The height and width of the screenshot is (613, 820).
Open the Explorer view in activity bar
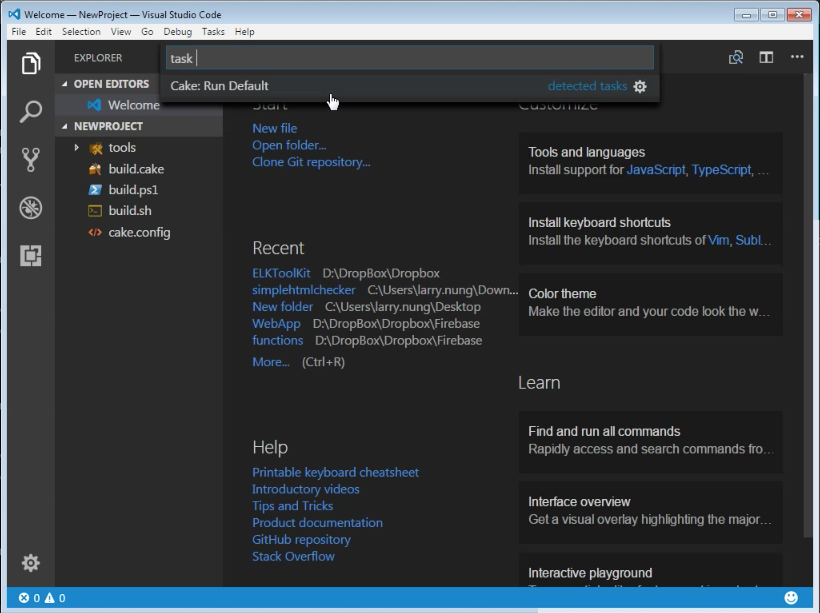31,63
